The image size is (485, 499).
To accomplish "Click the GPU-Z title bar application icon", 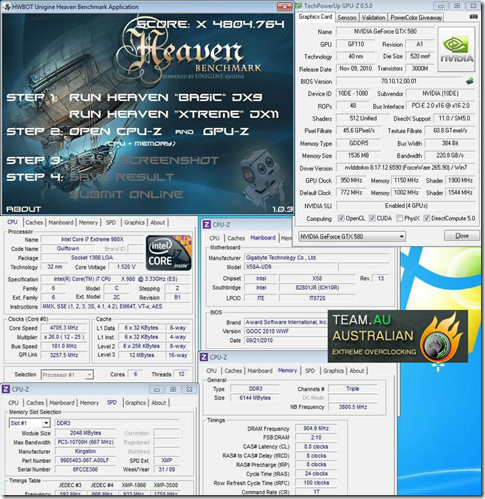I will tap(299, 6).
